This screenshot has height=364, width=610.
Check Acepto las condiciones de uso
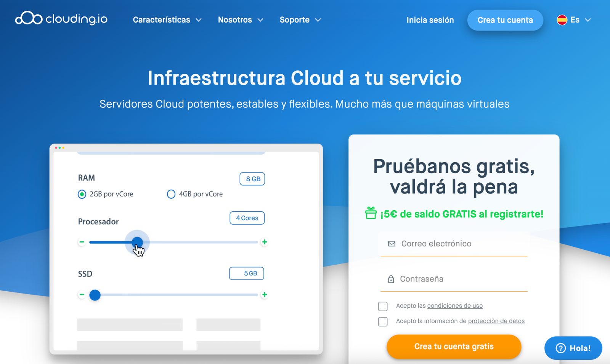pos(383,306)
